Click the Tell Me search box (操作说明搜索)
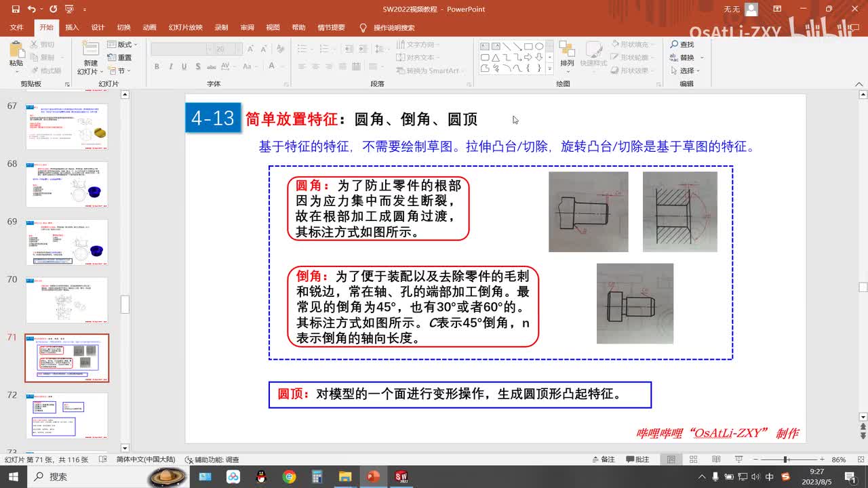This screenshot has width=868, height=488. (387, 28)
